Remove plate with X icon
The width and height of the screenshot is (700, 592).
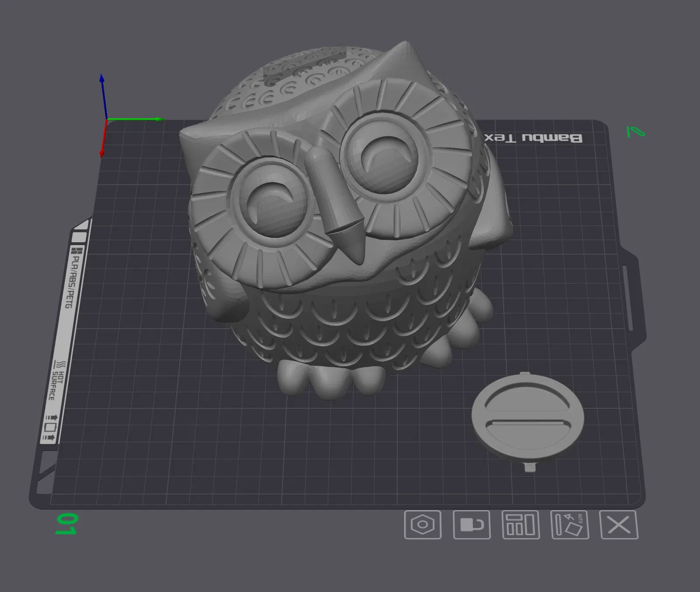click(619, 524)
